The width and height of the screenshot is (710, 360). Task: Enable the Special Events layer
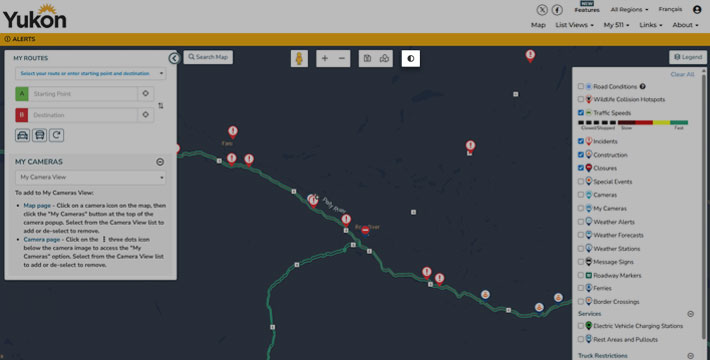pos(580,181)
